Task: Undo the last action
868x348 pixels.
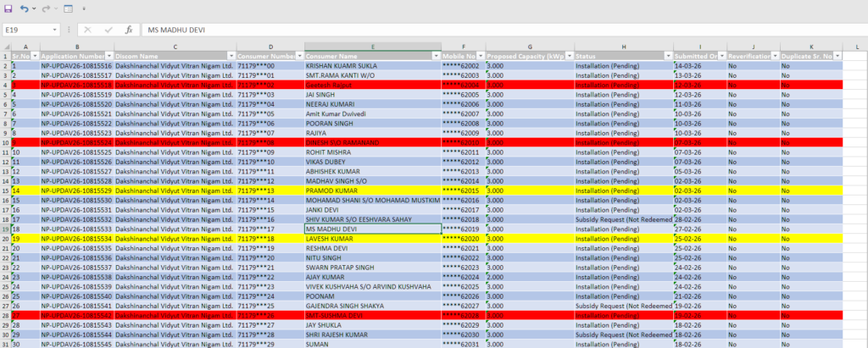Action: [24, 8]
